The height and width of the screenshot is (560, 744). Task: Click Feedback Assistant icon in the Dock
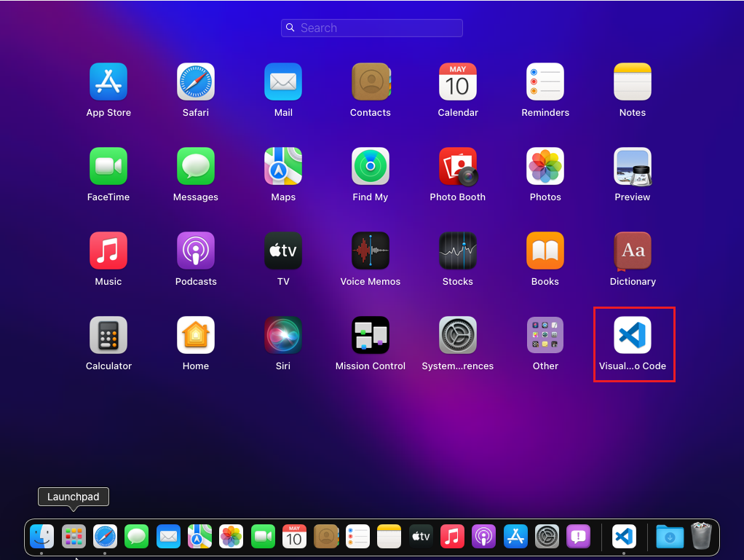pos(578,537)
